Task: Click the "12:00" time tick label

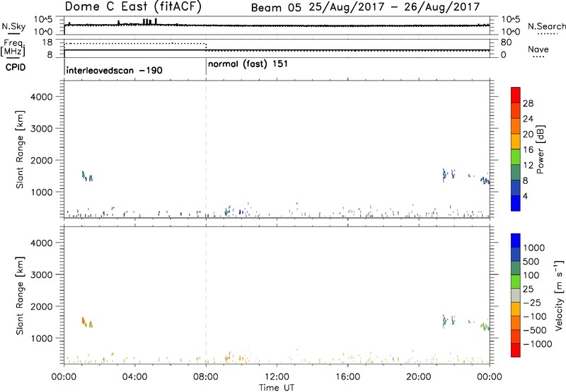Action: coord(277,377)
